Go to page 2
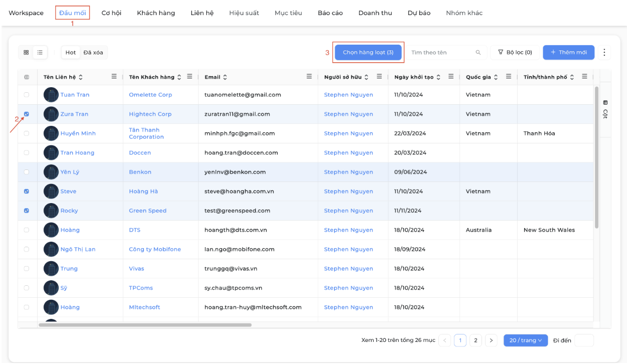Screen dimensions: 627x364 coord(476,340)
